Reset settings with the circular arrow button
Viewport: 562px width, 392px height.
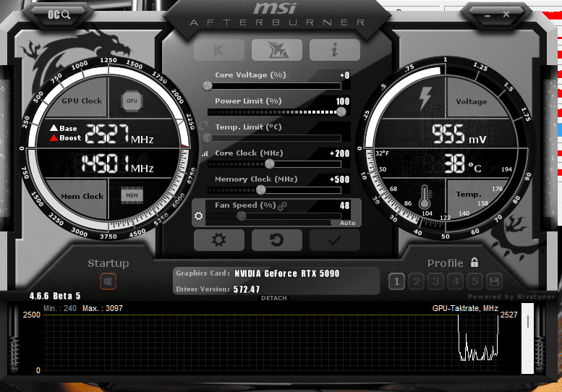(x=277, y=239)
